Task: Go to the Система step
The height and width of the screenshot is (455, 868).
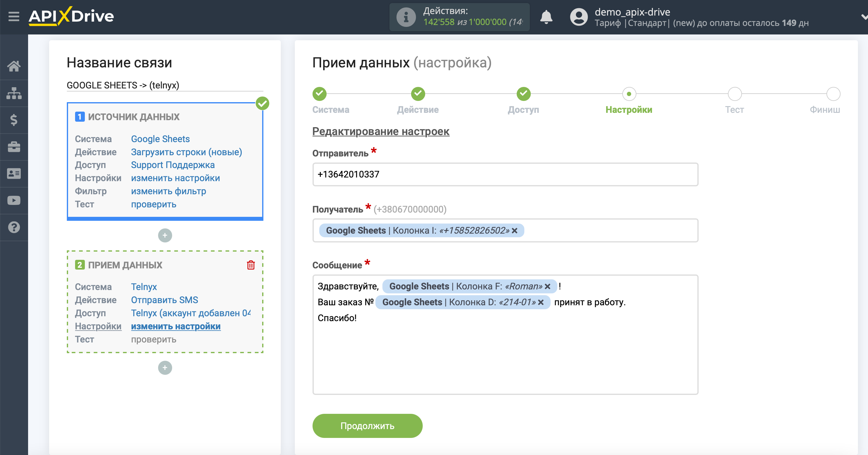Action: pos(320,94)
